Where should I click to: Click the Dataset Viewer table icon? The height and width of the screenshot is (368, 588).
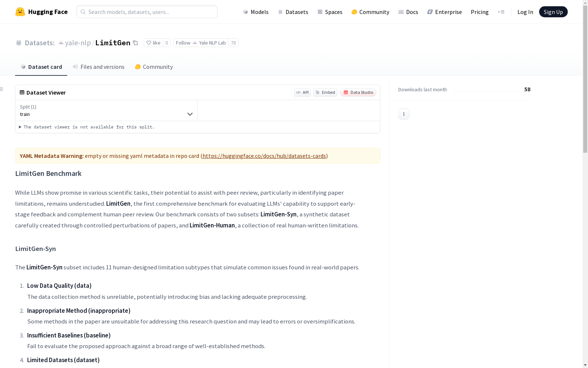(x=22, y=92)
